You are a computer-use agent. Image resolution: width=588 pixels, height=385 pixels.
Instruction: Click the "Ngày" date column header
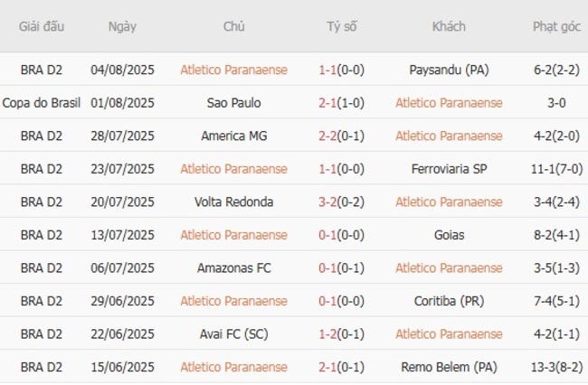[122, 27]
